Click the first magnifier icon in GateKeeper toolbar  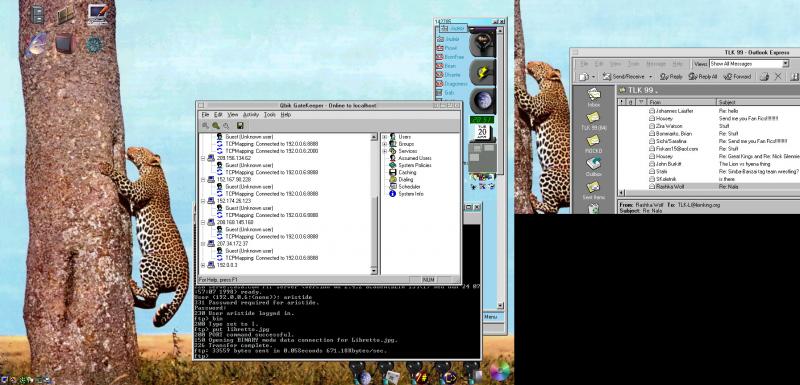[x=206, y=125]
